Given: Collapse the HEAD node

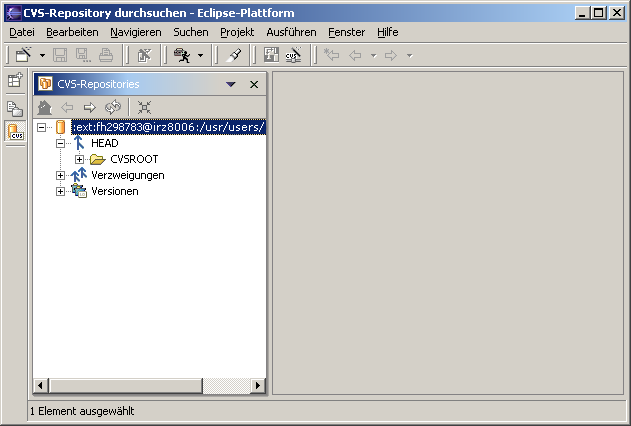Looking at the screenshot, I should click(x=60, y=143).
